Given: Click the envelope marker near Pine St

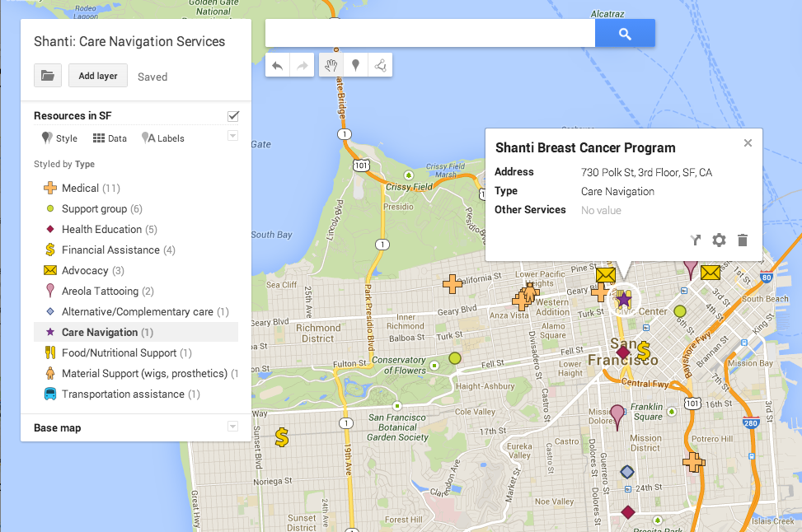Looking at the screenshot, I should coord(606,275).
